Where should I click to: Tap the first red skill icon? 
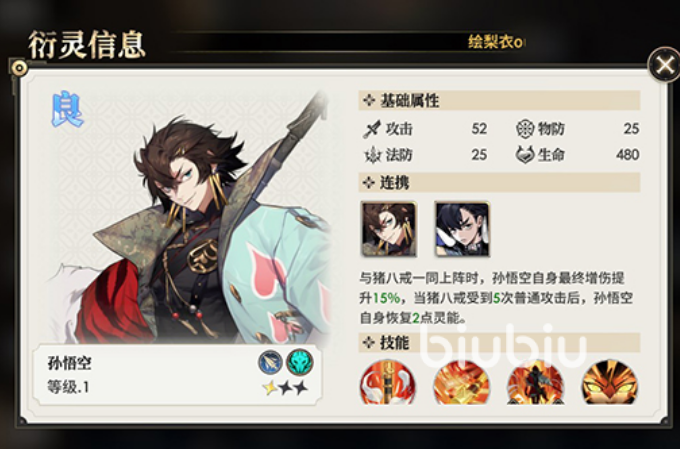(387, 383)
